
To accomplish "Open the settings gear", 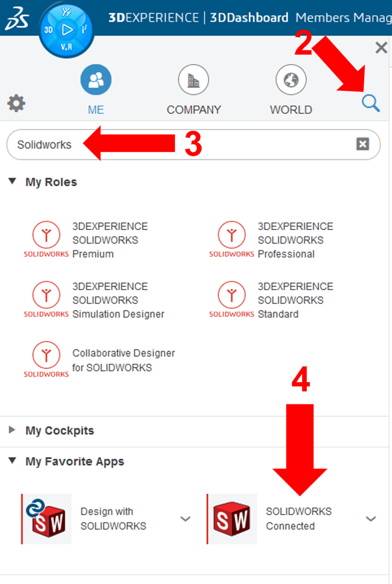I will click(x=16, y=103).
